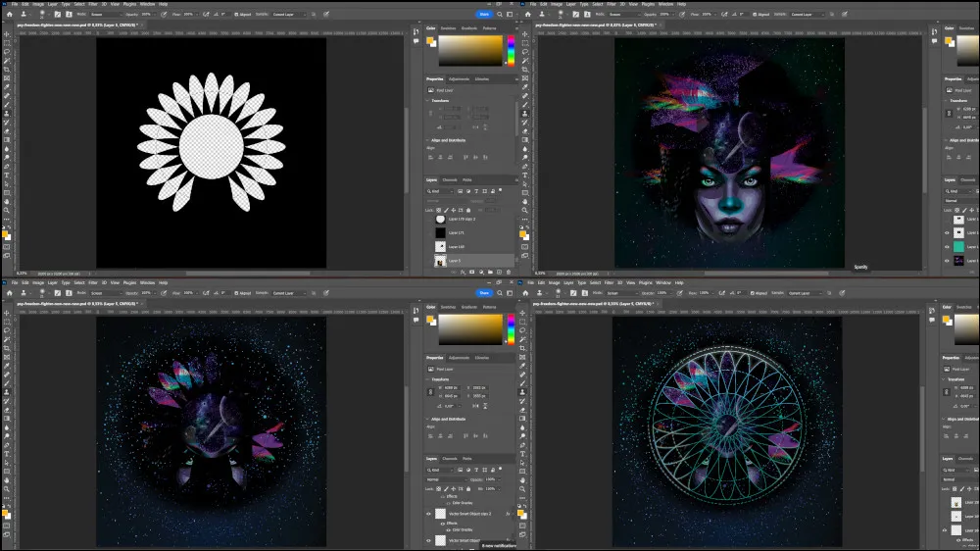The width and height of the screenshot is (980, 551).
Task: Select the Eyedropper tool in top-left window
Action: (7, 87)
